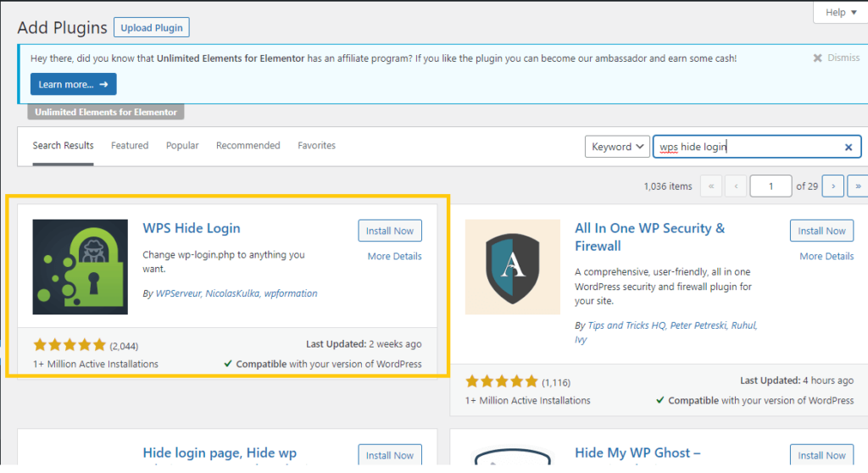Switch to the Favorites tab
This screenshot has height=473, width=868.
(x=317, y=146)
